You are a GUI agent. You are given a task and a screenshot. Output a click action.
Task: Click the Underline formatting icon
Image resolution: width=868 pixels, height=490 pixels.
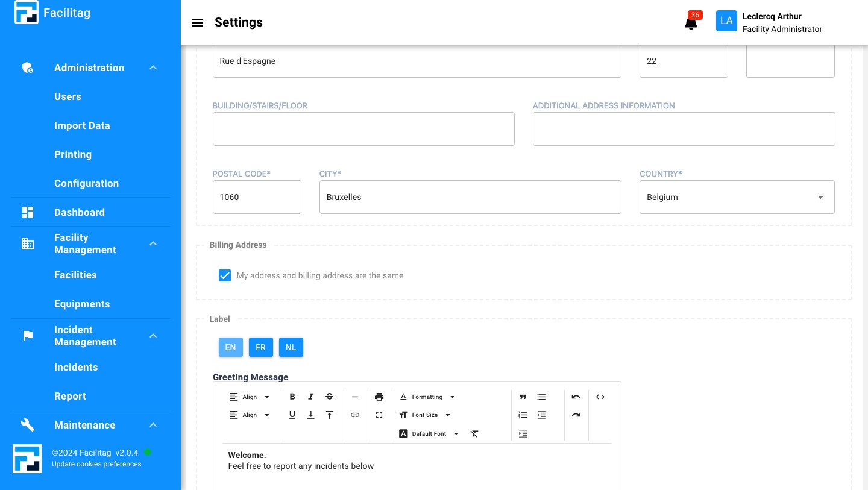292,415
